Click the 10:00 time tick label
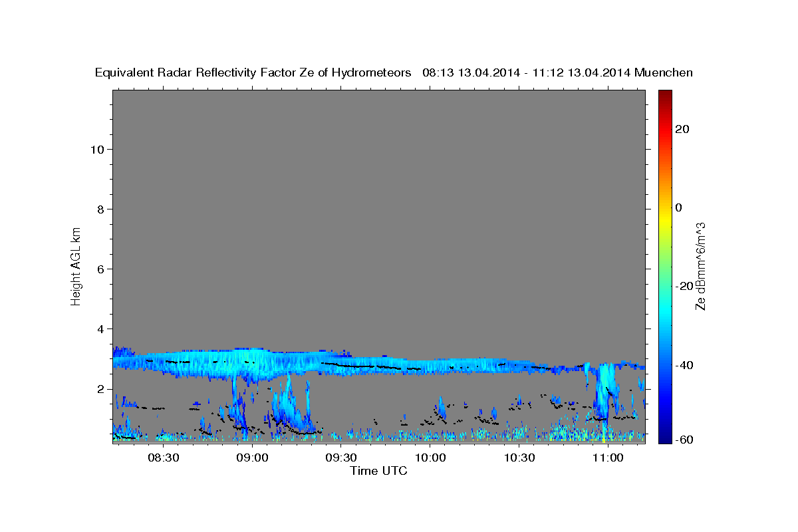The image size is (798, 532). [x=430, y=458]
